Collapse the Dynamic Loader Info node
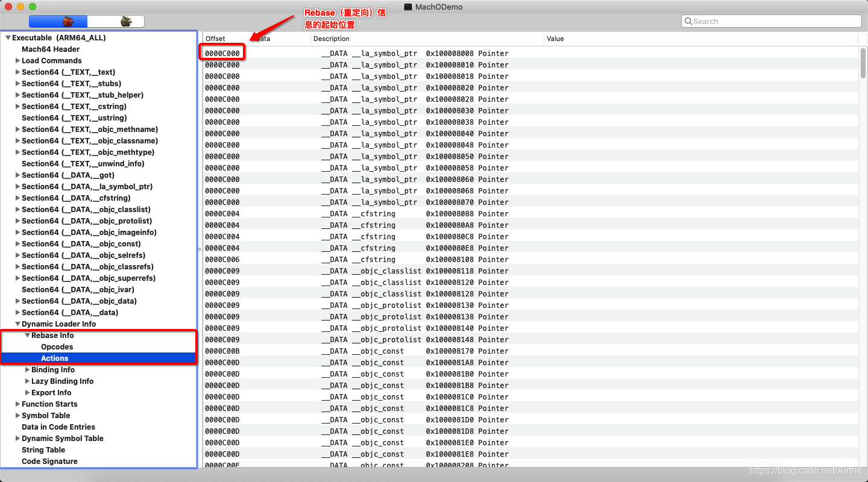The height and width of the screenshot is (482, 868). (17, 324)
